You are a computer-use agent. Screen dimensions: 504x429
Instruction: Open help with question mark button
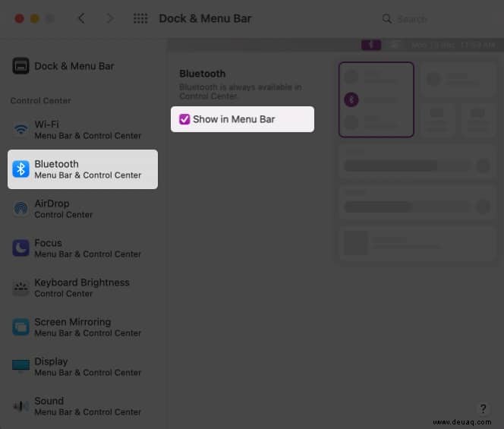(483, 409)
